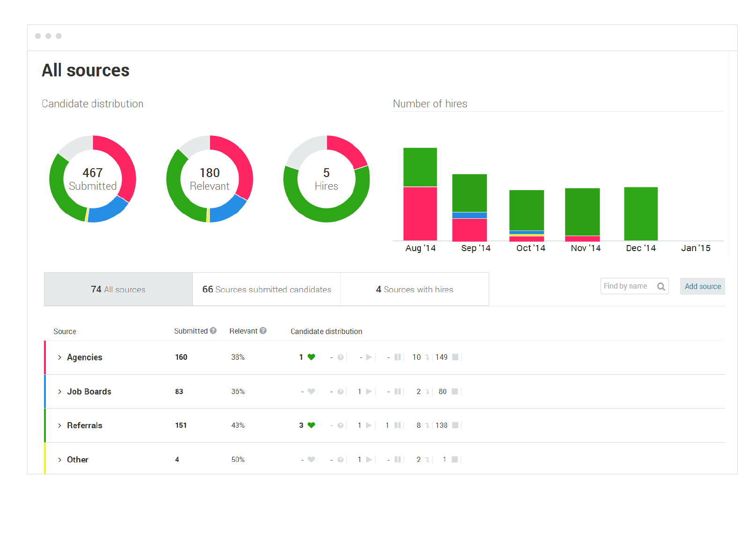Click the green heart in Referrals row
Image resolution: width=756 pixels, height=543 pixels.
[x=311, y=425]
